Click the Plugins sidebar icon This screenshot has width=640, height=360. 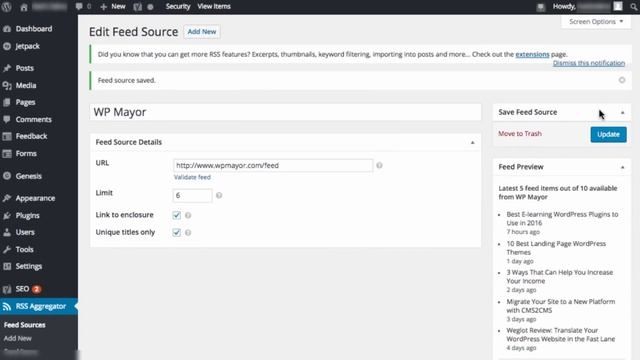click(x=7, y=216)
